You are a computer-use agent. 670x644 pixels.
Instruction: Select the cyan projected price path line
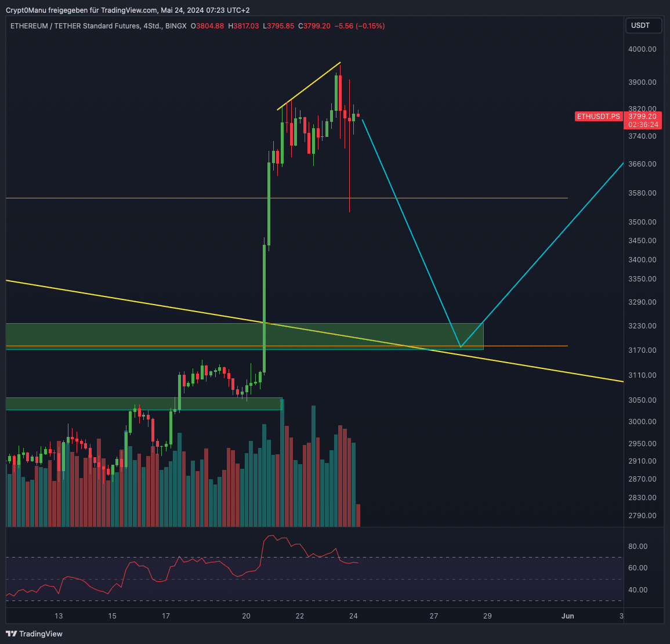(411, 232)
